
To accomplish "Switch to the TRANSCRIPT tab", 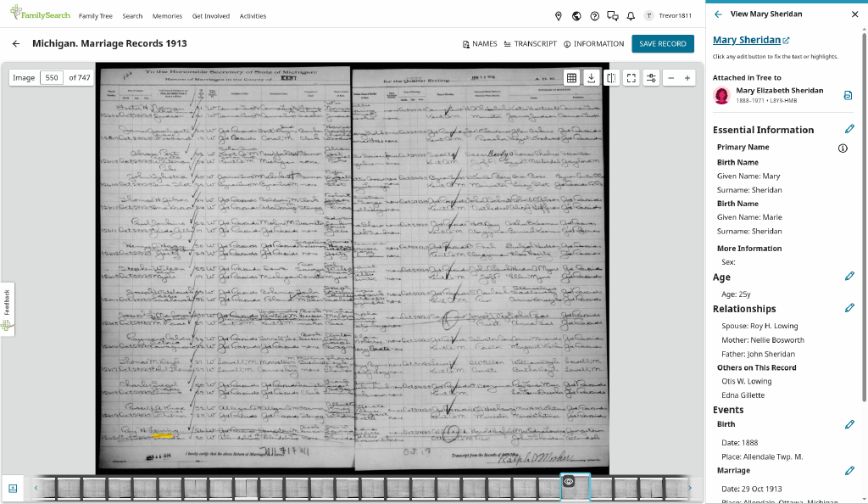I will click(x=531, y=44).
